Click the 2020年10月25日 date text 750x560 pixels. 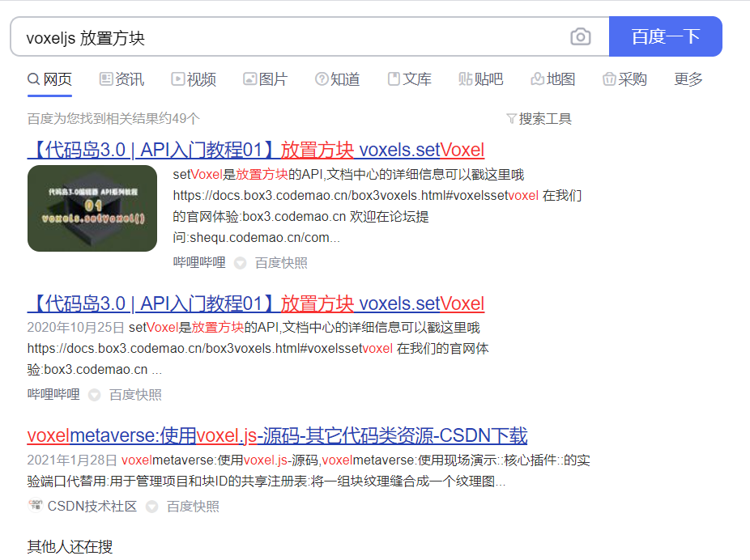point(75,327)
